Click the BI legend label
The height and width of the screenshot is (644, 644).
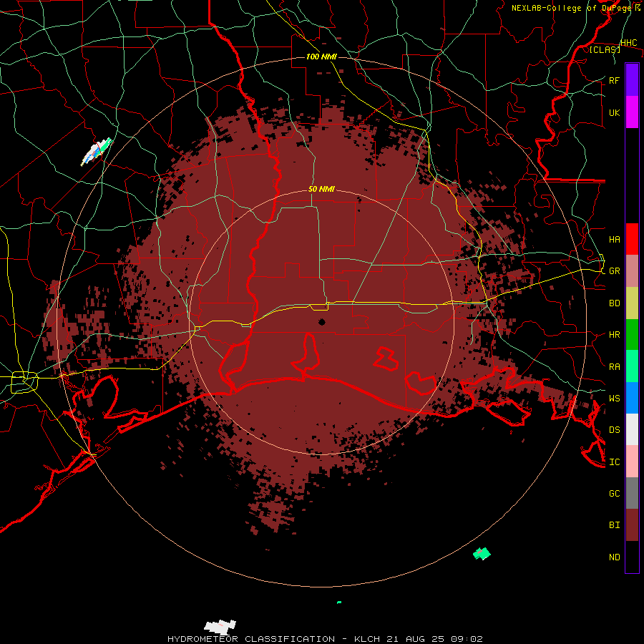pos(614,525)
